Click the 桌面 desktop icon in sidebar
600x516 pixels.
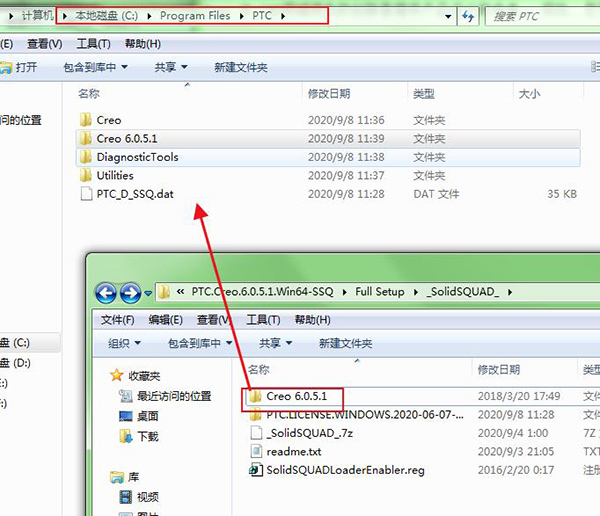tap(126, 416)
